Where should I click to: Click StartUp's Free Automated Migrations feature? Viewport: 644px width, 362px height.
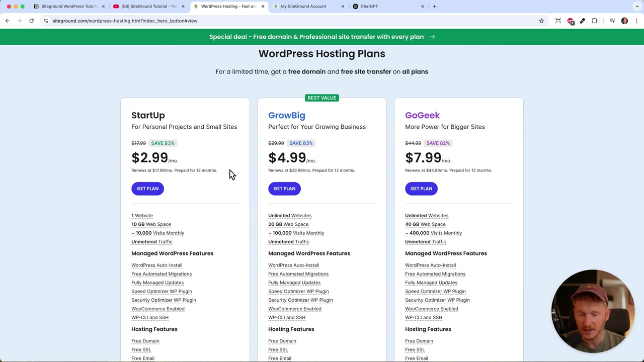[162, 274]
